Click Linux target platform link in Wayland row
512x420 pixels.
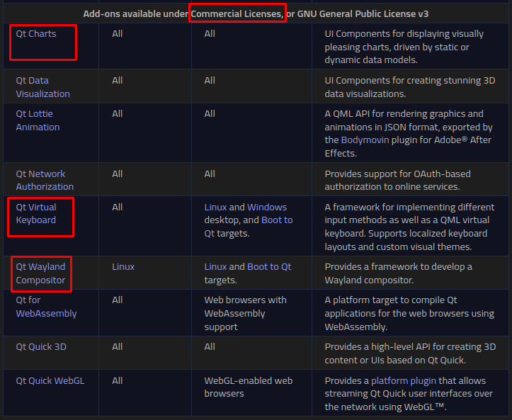(215, 266)
